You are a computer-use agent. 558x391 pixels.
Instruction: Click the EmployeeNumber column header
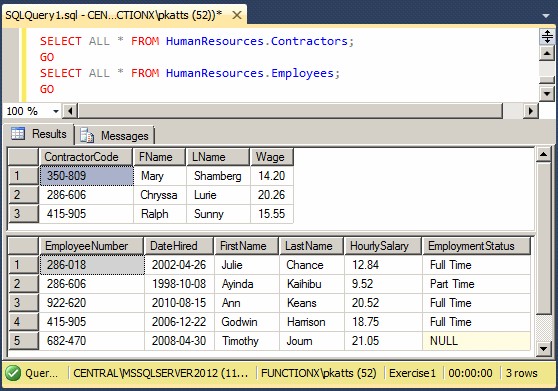click(91, 246)
